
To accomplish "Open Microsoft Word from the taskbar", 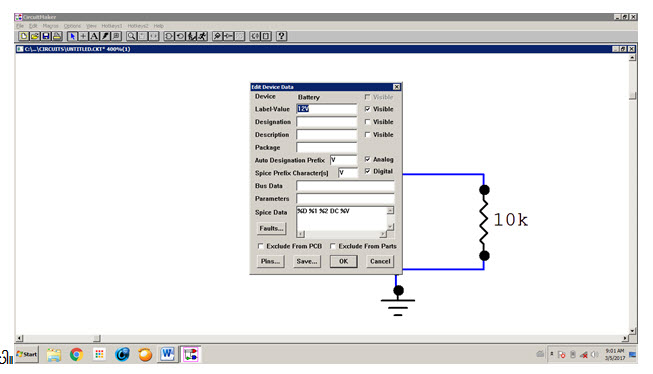I will (167, 354).
